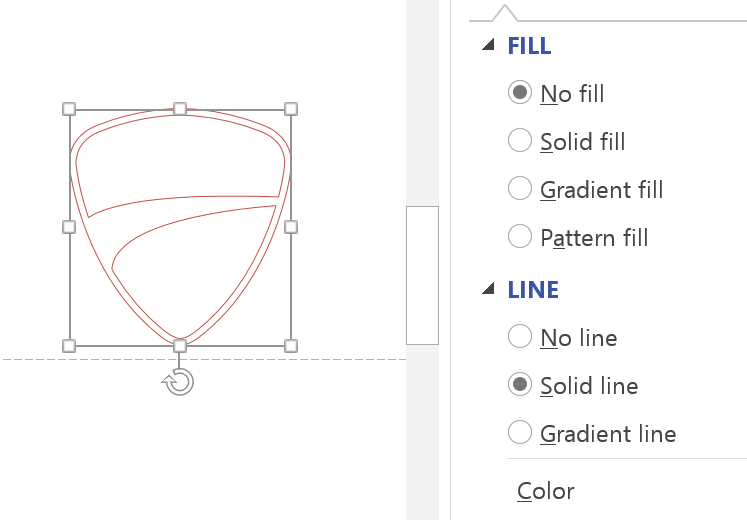747x520 pixels.
Task: Click the top-left resize handle of shape
Action: tap(69, 109)
